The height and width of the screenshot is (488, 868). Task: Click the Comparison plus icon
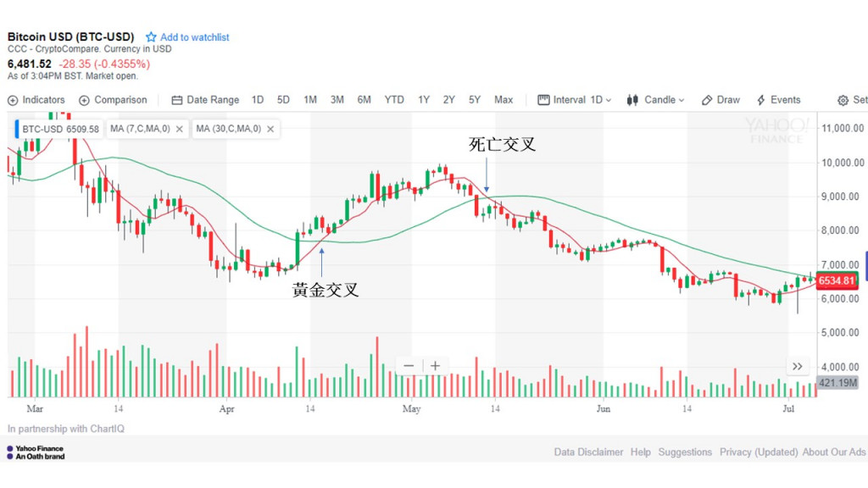click(x=84, y=100)
